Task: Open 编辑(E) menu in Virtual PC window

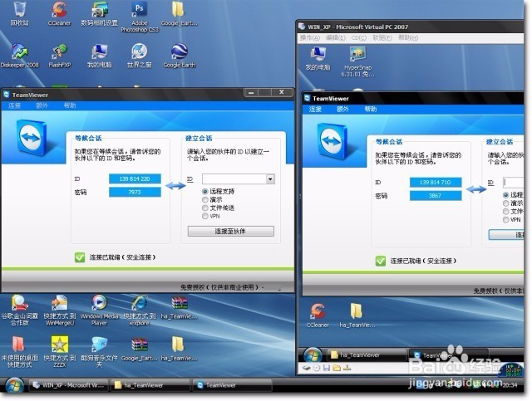Action: pos(336,38)
